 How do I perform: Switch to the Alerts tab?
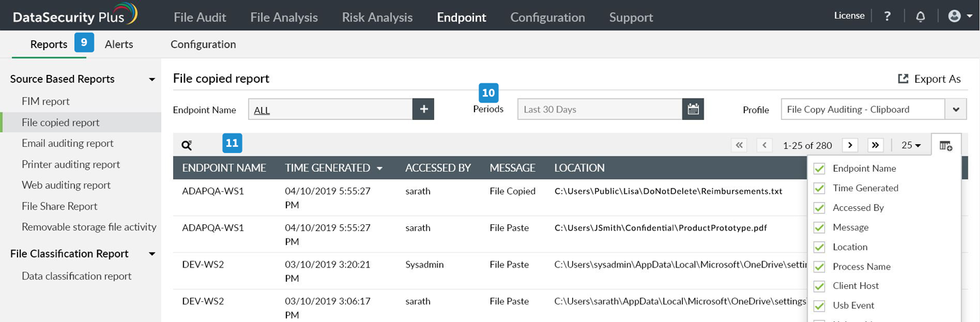pyautogui.click(x=119, y=44)
